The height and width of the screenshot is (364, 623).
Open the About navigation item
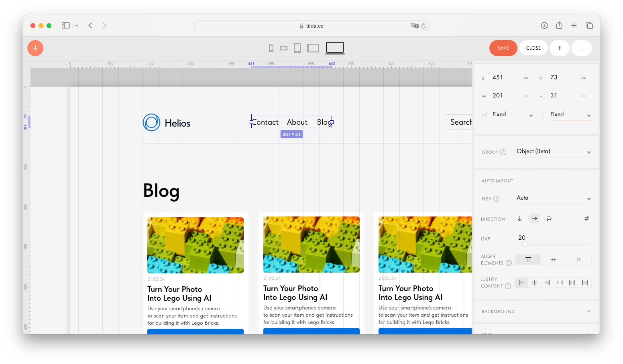click(297, 122)
